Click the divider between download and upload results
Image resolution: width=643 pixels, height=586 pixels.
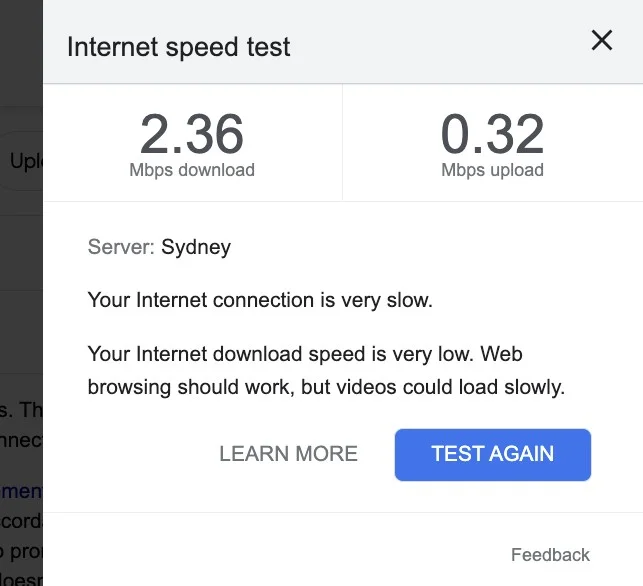click(342, 142)
